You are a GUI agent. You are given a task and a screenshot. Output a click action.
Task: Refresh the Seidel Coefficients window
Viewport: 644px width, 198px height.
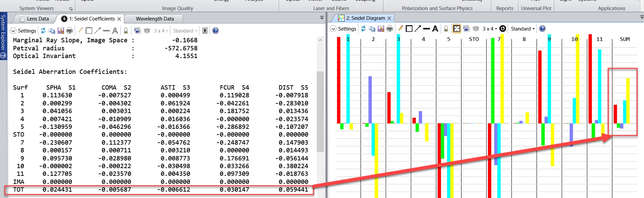(x=43, y=31)
